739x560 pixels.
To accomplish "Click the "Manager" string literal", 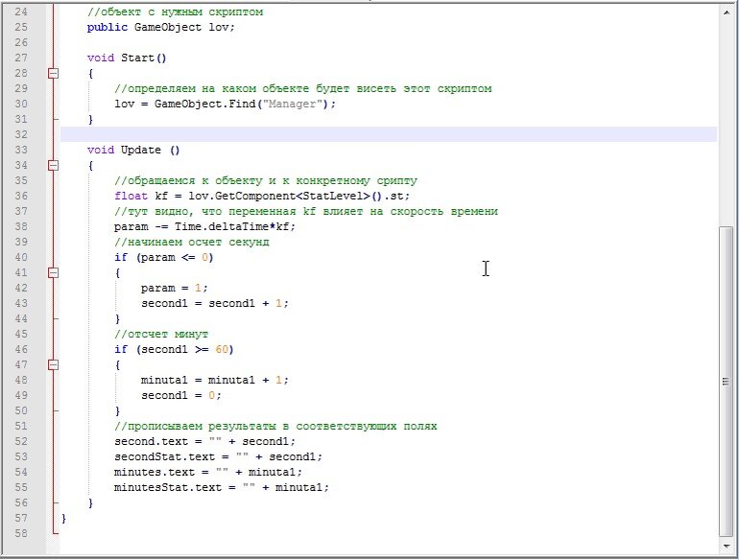I will point(292,104).
